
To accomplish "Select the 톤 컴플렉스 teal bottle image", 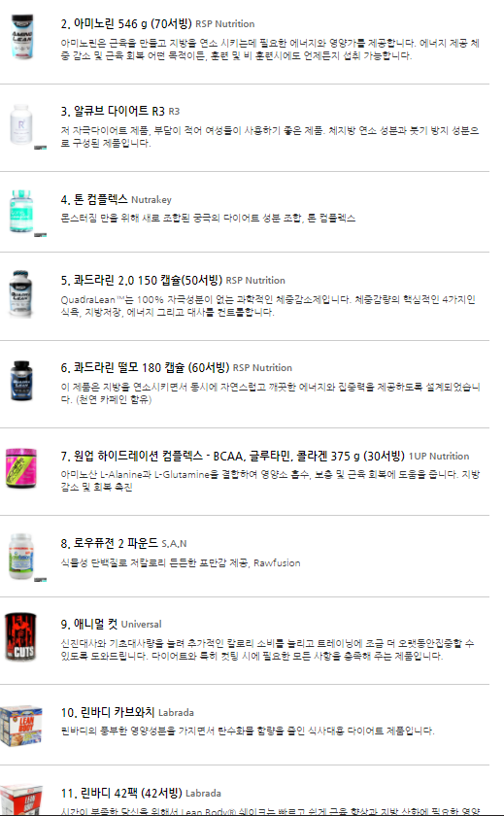I will coord(20,212).
